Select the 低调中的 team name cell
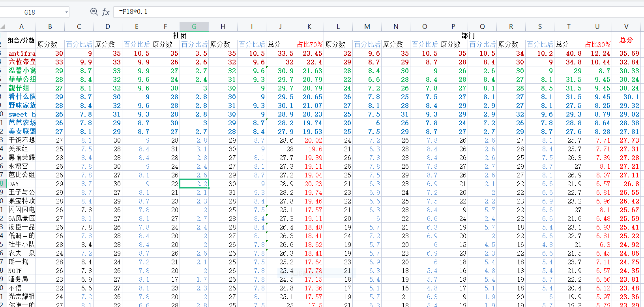This screenshot has height=307, width=644. coord(21,236)
